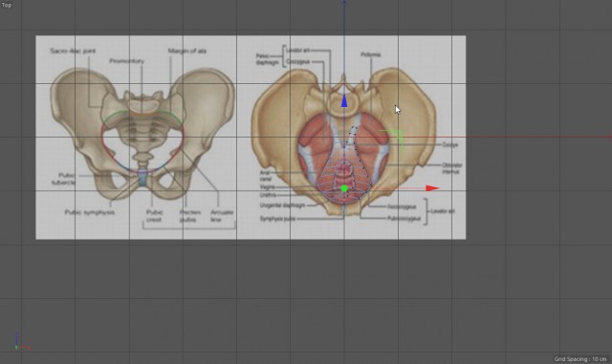The width and height of the screenshot is (612, 364).
Task: Click the 'Urogenital diaphragm' label
Action: (x=282, y=205)
